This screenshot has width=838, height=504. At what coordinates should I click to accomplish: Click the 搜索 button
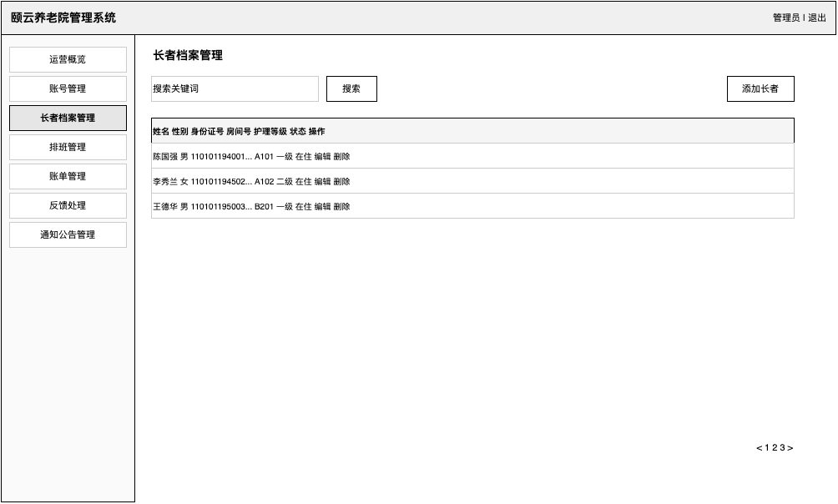(x=351, y=88)
